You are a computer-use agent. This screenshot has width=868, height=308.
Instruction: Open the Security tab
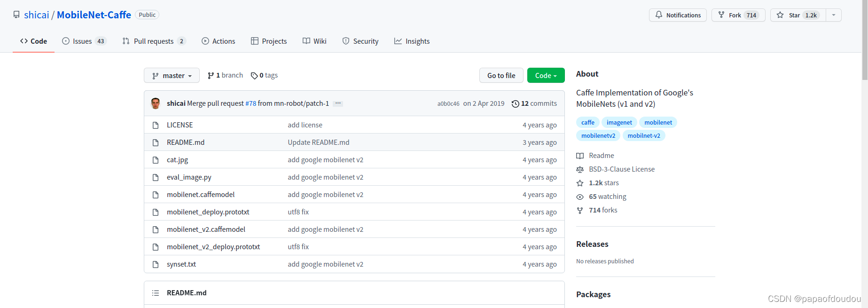(360, 41)
